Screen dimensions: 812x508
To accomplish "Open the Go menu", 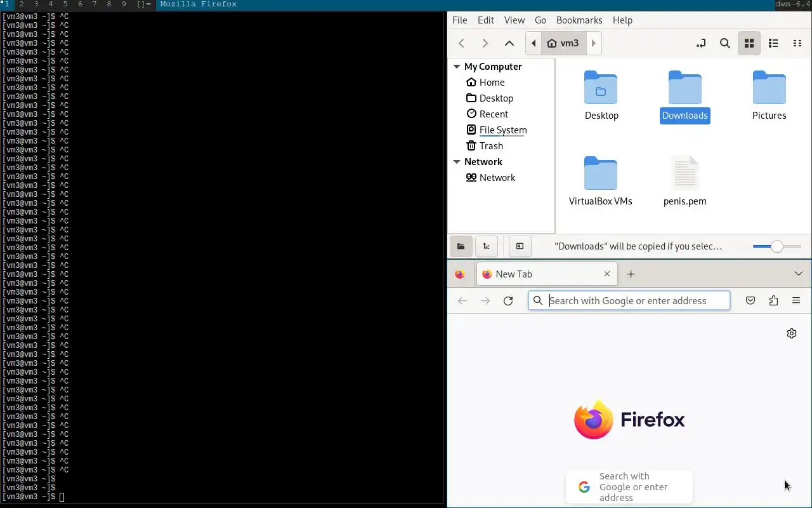I will 540,20.
